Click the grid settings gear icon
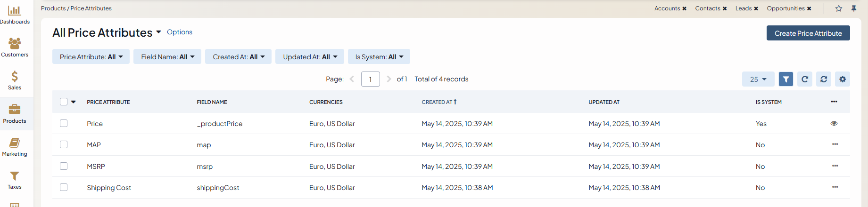The width and height of the screenshot is (868, 207). tap(842, 79)
